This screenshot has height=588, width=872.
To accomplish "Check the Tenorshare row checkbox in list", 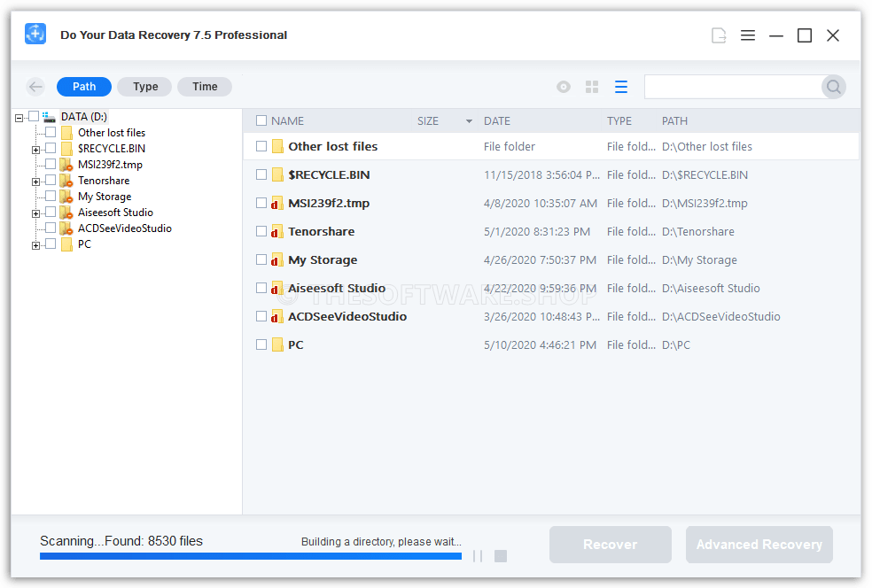I will 261,231.
